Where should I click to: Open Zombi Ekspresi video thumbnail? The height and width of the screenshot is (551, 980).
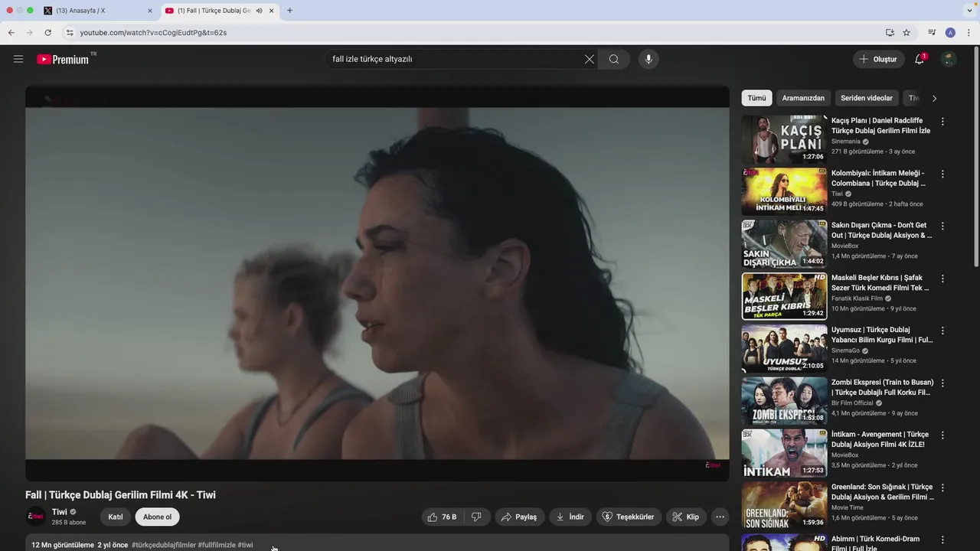click(784, 401)
